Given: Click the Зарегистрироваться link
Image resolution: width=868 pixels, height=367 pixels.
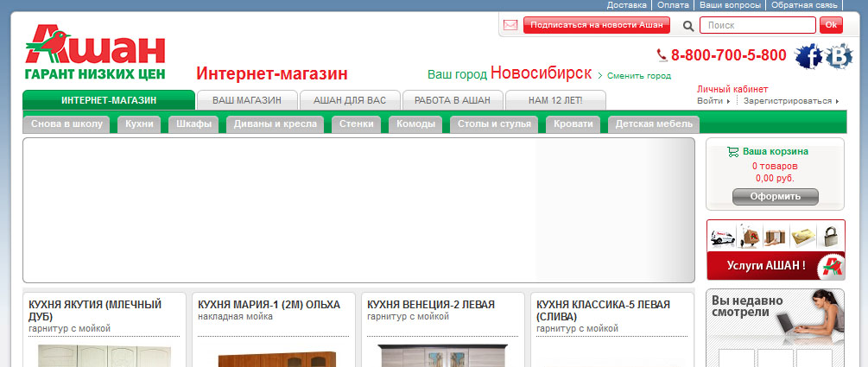Looking at the screenshot, I should click(x=788, y=101).
